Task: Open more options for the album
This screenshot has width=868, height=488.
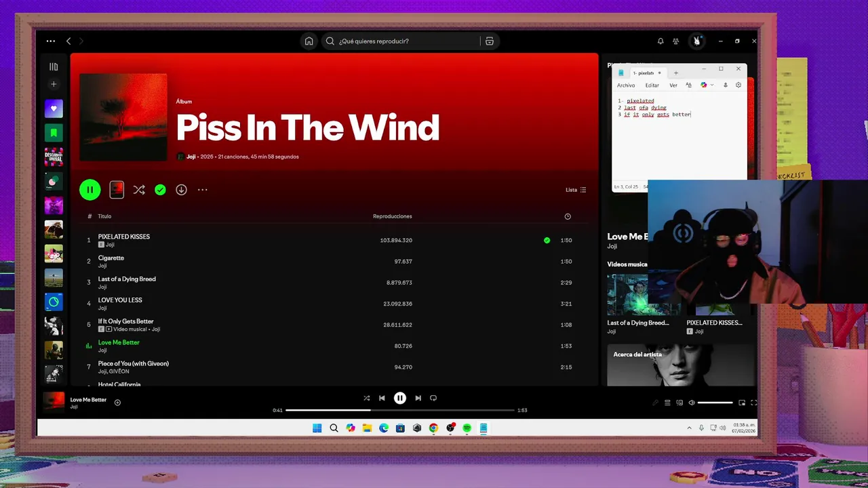Action: coord(202,190)
